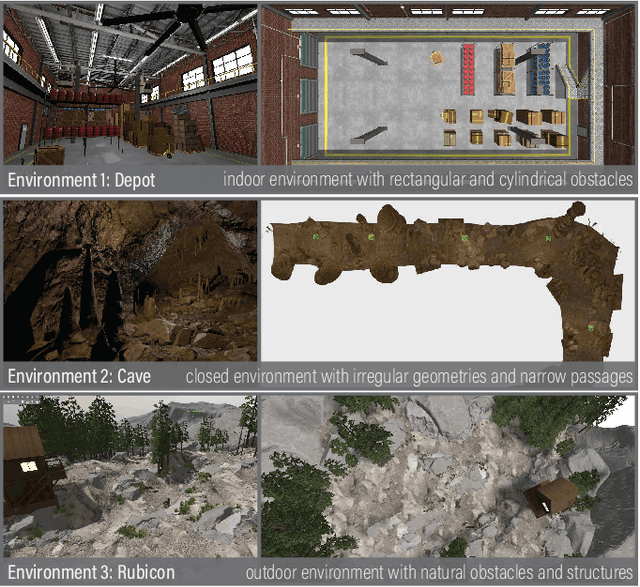Viewport: 640px width, 587px height.
Task: Click the red barrels row in Depot plan
Action: click(x=468, y=69)
